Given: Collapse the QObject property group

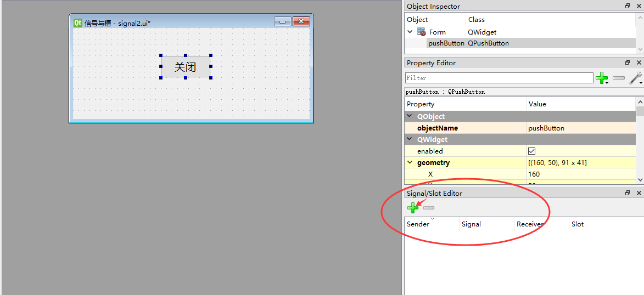Looking at the screenshot, I should pos(410,116).
